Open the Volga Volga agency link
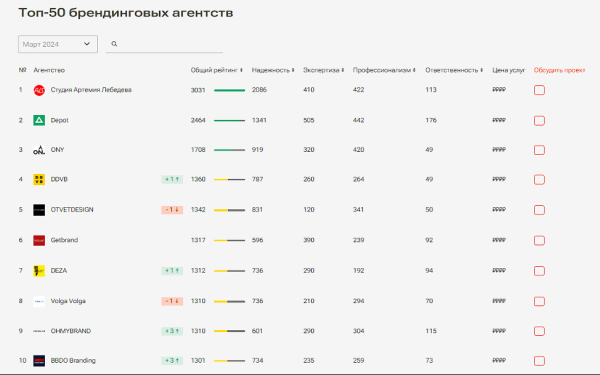 68,301
